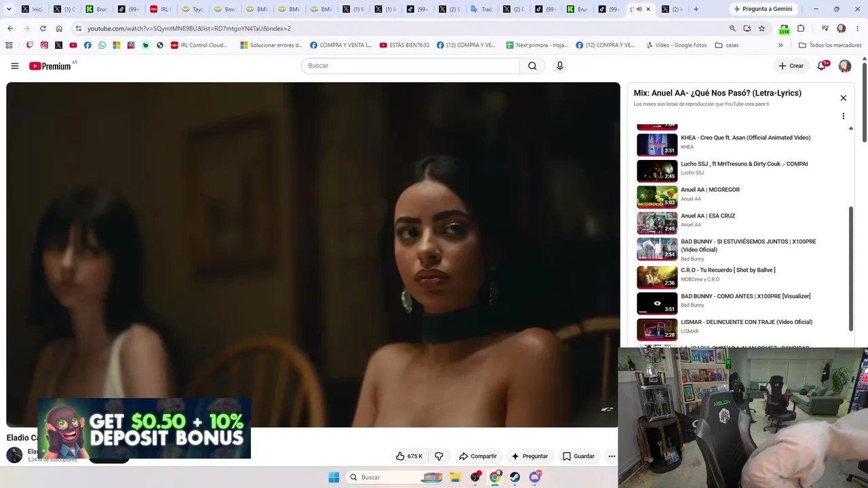Open the casas bookmarks folder
The image size is (868, 488).
click(x=726, y=45)
